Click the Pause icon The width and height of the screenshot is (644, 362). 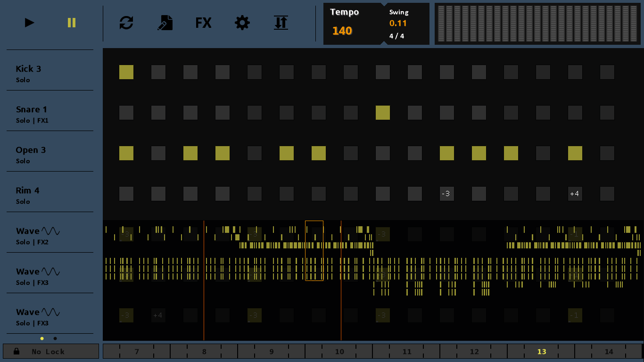point(72,23)
